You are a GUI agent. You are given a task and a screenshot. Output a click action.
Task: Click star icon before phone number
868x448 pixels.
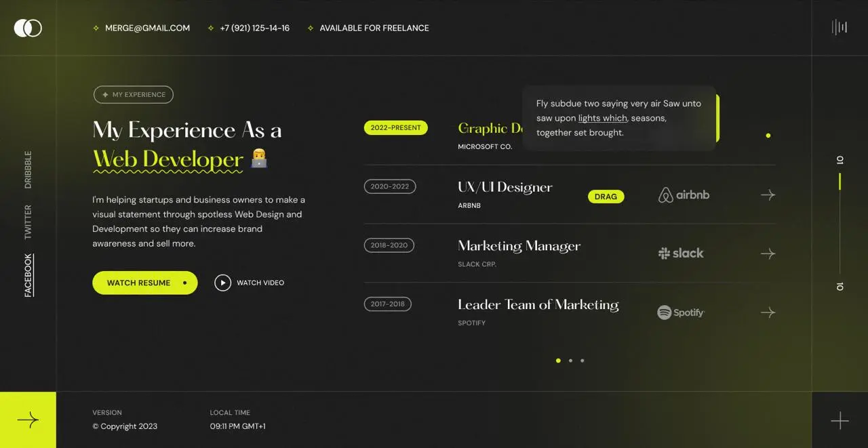(211, 28)
